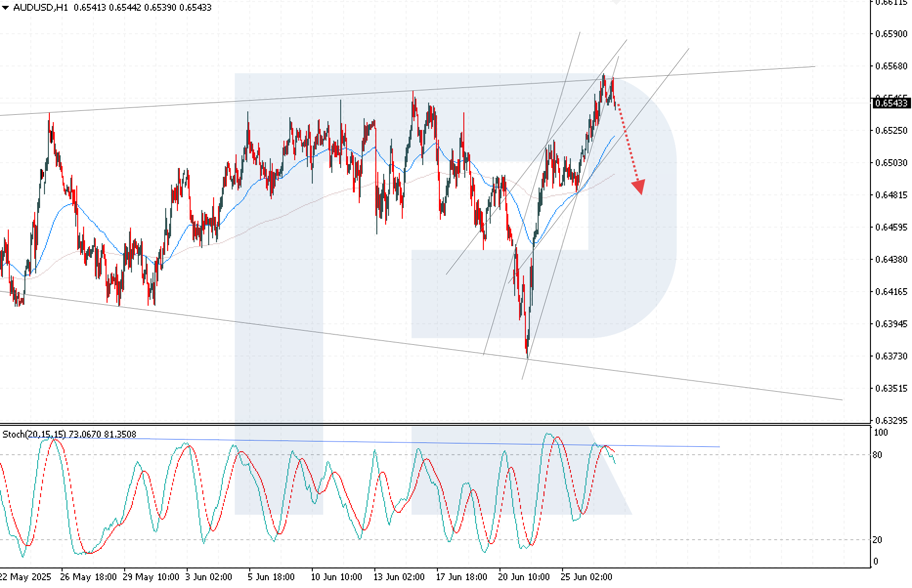Screen dimensions: 912x588
Task: Click the 25 Jun 02:00 time label
Action: pyautogui.click(x=586, y=577)
